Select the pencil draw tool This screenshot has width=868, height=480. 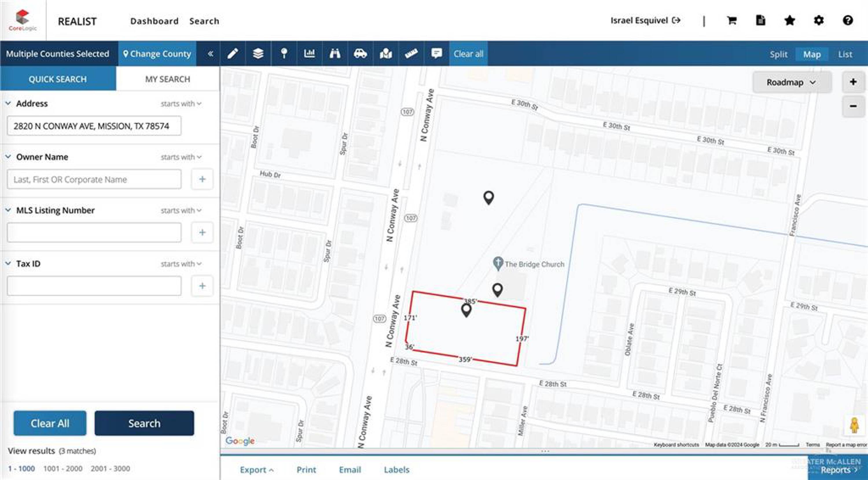pos(233,54)
